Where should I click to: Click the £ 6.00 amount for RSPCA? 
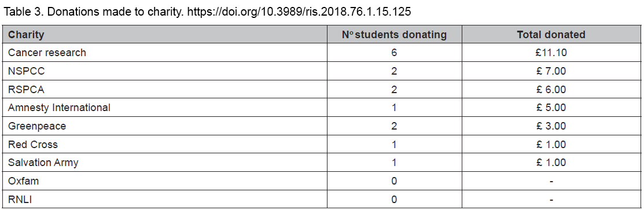(551, 89)
